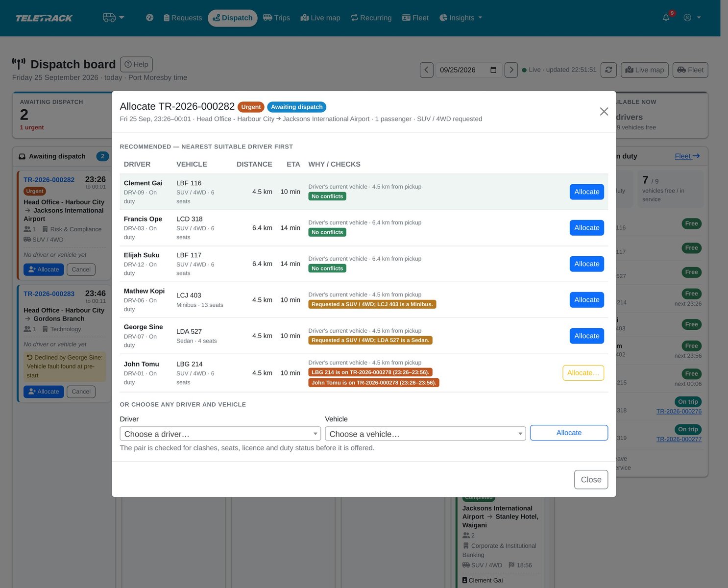Viewport: 728px width, 588px height.
Task: Go to the Fleet tab
Action: coord(415,18)
